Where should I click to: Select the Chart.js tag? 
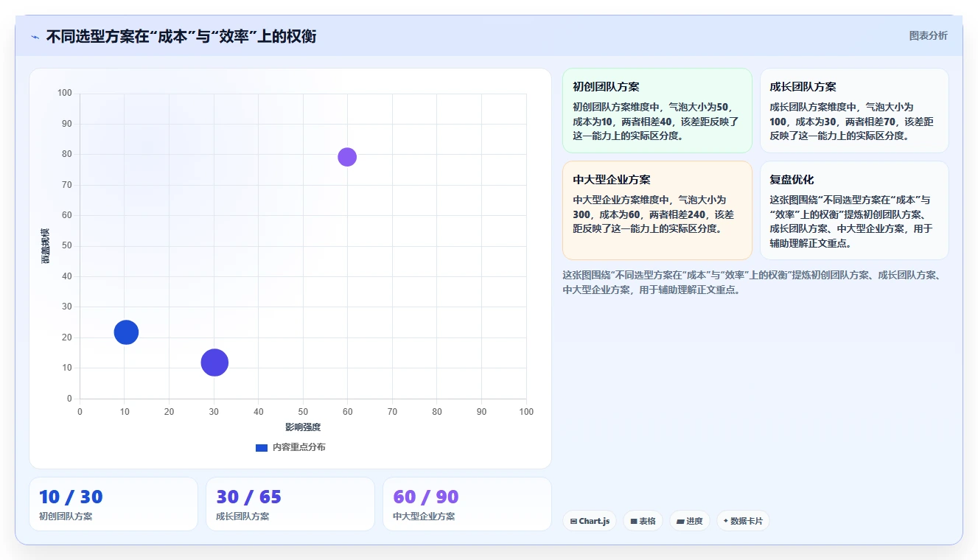pos(590,521)
